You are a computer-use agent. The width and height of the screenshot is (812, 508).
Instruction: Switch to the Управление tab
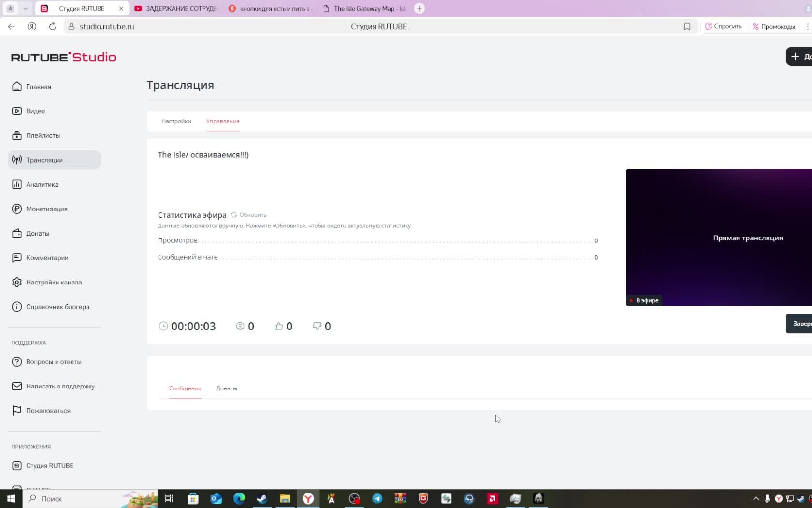(x=223, y=121)
